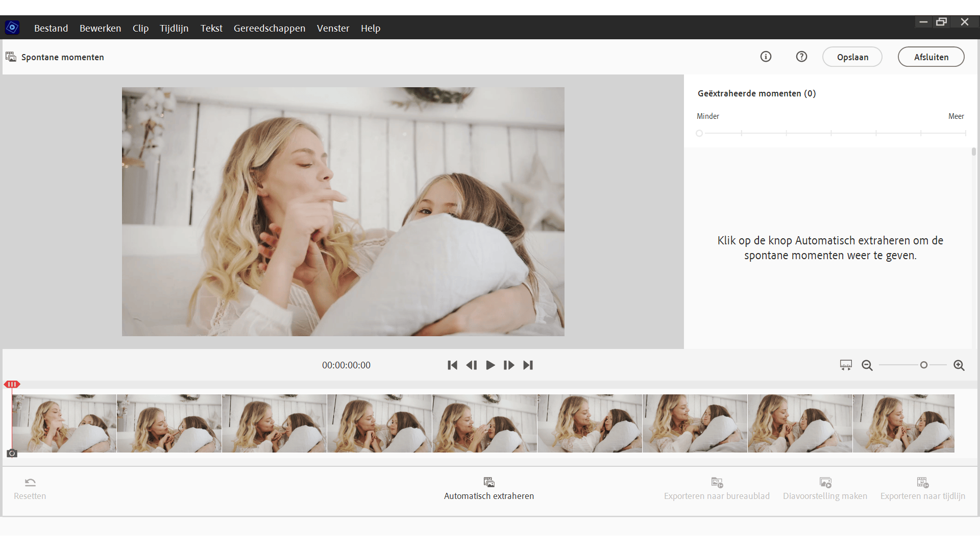Play the video preview
Image resolution: width=980 pixels, height=551 pixels.
click(490, 365)
